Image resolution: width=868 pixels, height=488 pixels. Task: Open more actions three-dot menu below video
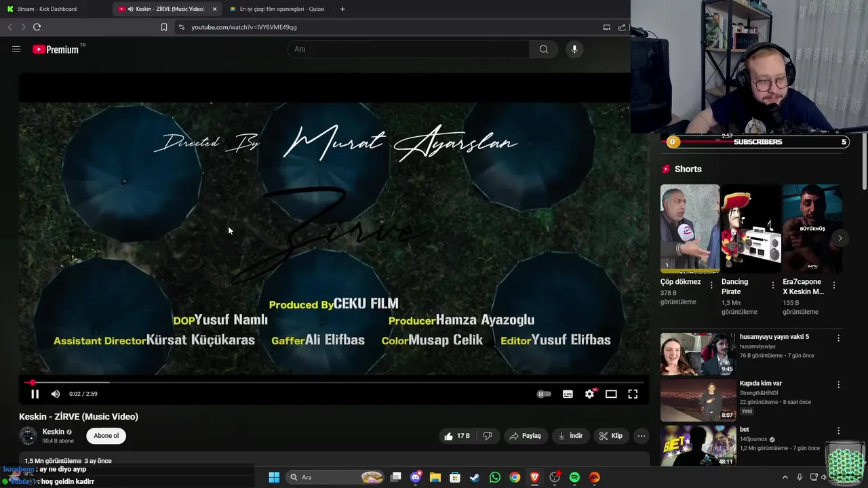click(641, 436)
